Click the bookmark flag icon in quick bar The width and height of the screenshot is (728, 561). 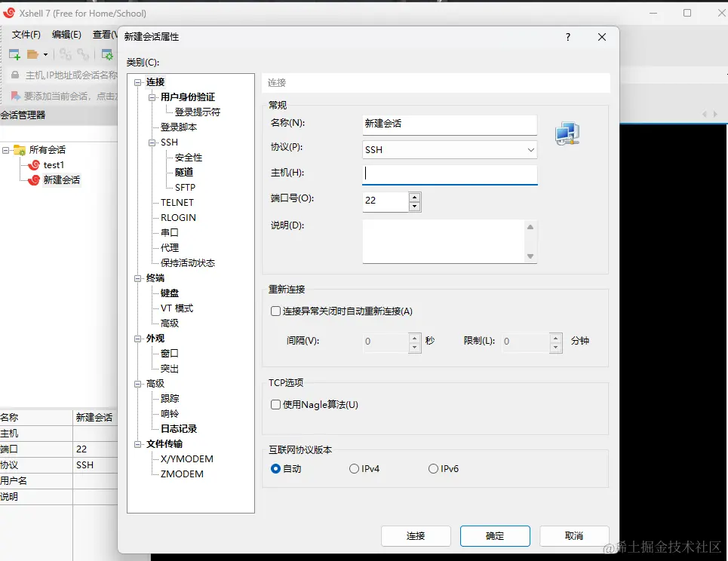[x=16, y=96]
